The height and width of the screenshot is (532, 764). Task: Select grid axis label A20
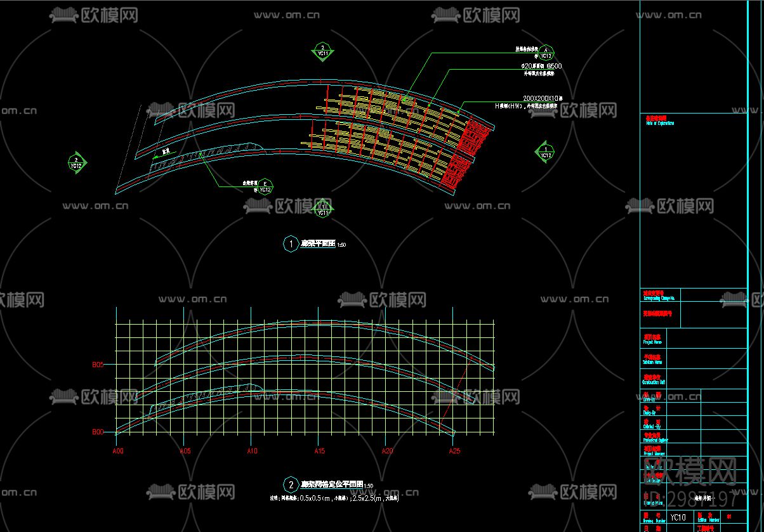click(386, 451)
